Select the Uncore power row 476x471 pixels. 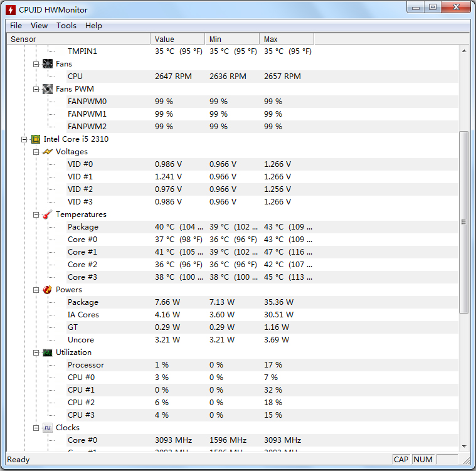tap(262, 340)
